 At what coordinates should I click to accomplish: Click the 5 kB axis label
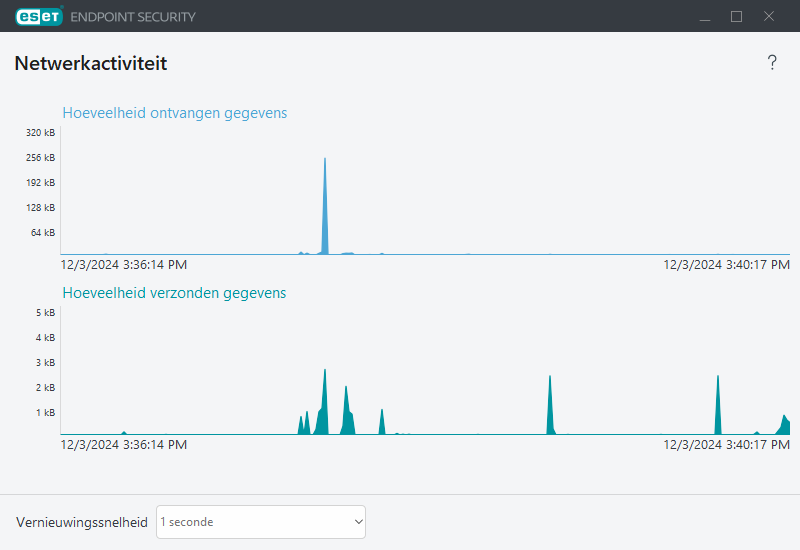coord(45,313)
